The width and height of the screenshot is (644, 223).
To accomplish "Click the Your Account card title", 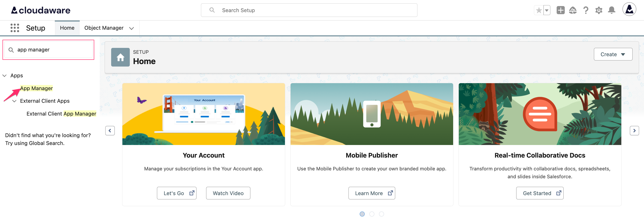I will coord(203,155).
